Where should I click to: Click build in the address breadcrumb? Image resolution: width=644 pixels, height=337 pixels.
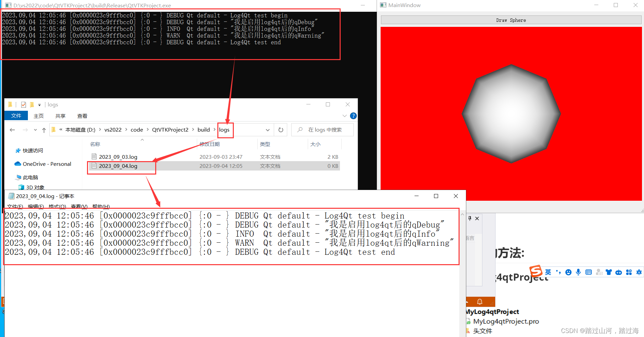tap(204, 130)
